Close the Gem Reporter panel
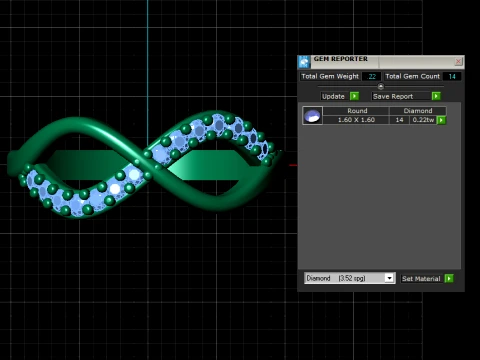The image size is (480, 360). [x=458, y=61]
